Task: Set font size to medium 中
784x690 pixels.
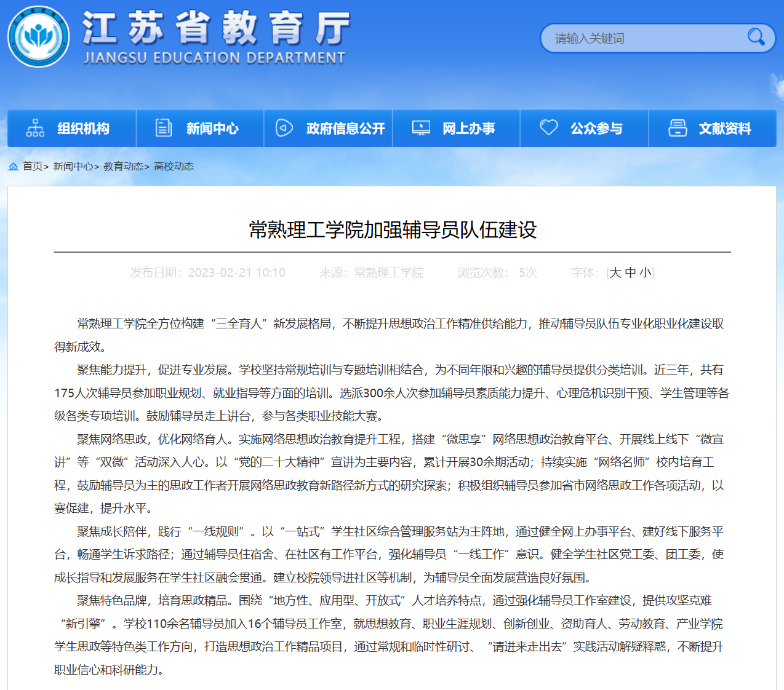Action: [630, 272]
